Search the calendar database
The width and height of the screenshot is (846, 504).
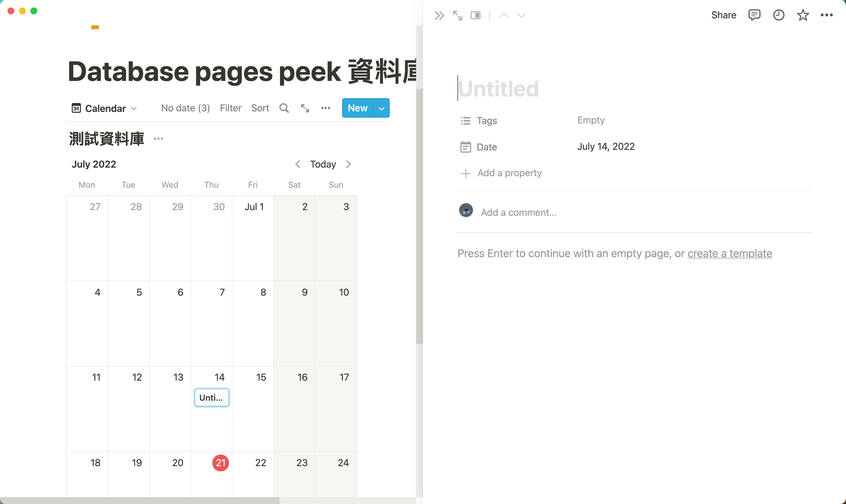pyautogui.click(x=284, y=108)
